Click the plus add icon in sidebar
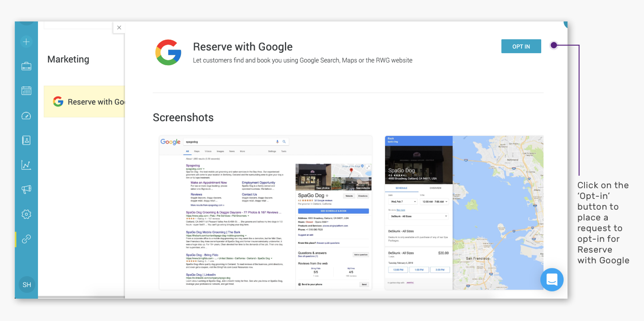Image resolution: width=644 pixels, height=321 pixels. point(26,42)
